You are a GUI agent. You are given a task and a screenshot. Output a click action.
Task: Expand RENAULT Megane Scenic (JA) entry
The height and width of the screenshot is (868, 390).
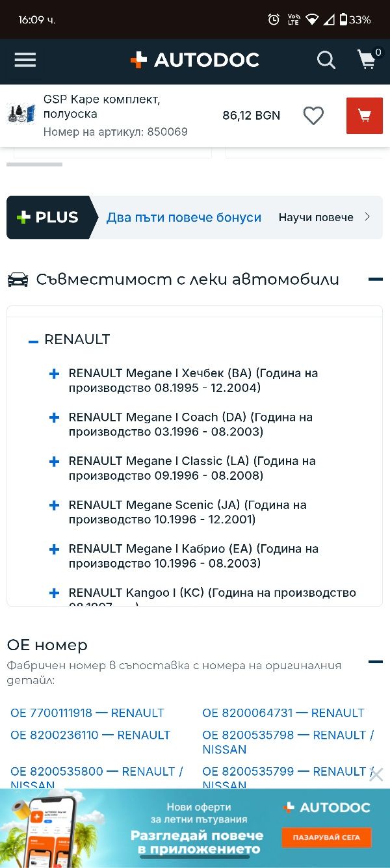tap(55, 505)
